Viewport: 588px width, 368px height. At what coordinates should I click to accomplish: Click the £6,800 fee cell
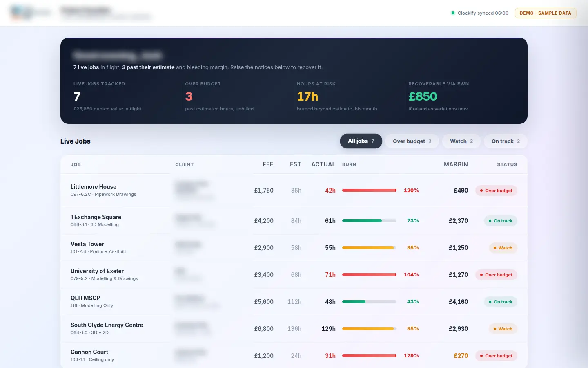coord(264,329)
